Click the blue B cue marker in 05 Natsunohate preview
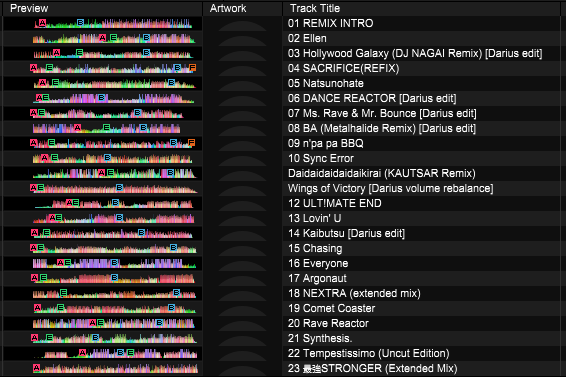This screenshot has width=566, height=377. [171, 83]
